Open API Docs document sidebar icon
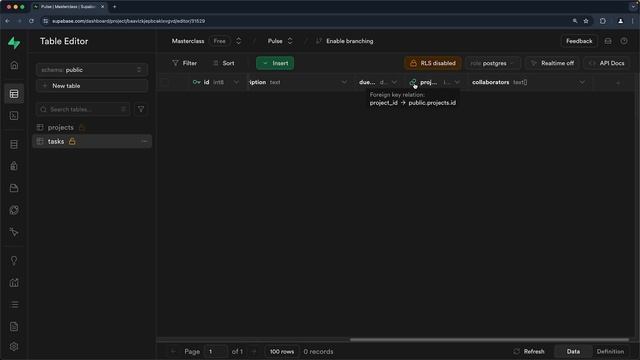This screenshot has width=640, height=360. (x=14, y=327)
